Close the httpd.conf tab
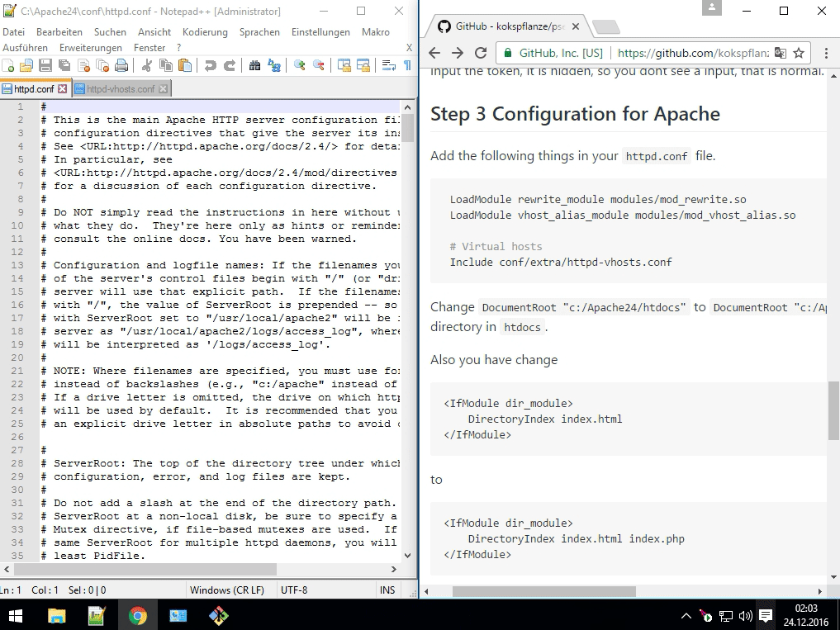Screen dimensions: 840x630 62,88
